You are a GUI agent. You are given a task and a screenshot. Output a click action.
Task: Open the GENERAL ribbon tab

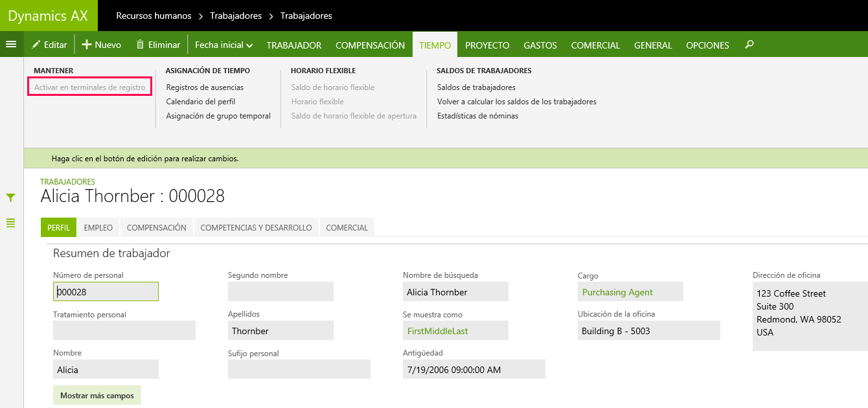653,45
